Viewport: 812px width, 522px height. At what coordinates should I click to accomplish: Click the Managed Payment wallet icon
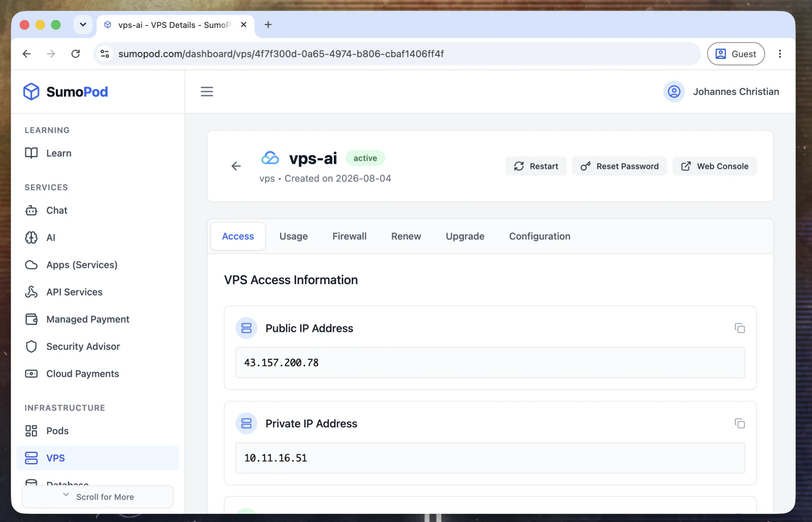31,319
